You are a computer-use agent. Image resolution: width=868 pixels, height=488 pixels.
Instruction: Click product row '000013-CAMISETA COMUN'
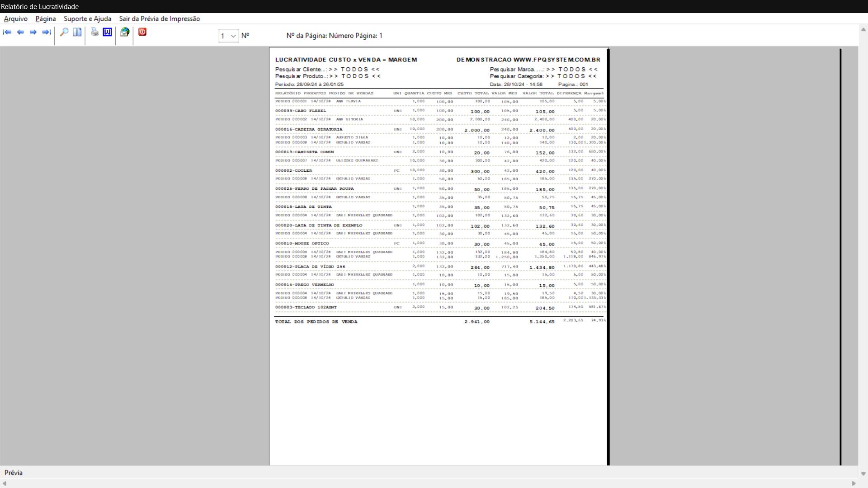click(x=440, y=152)
